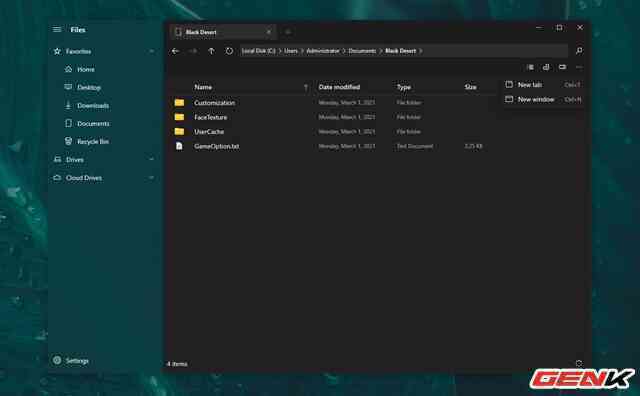Click Documents in the path bar
The height and width of the screenshot is (396, 640).
click(x=362, y=51)
